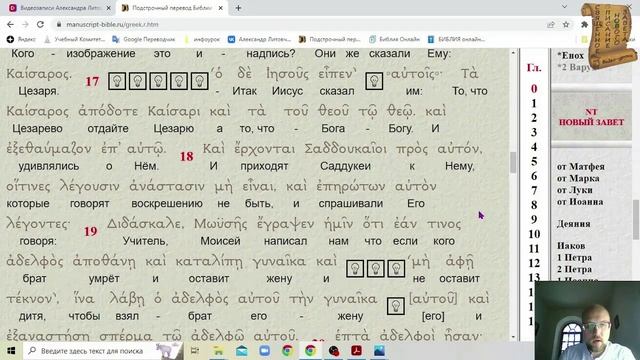Open File Explorer from the taskbar
This screenshot has width=640, height=360.
218,351
